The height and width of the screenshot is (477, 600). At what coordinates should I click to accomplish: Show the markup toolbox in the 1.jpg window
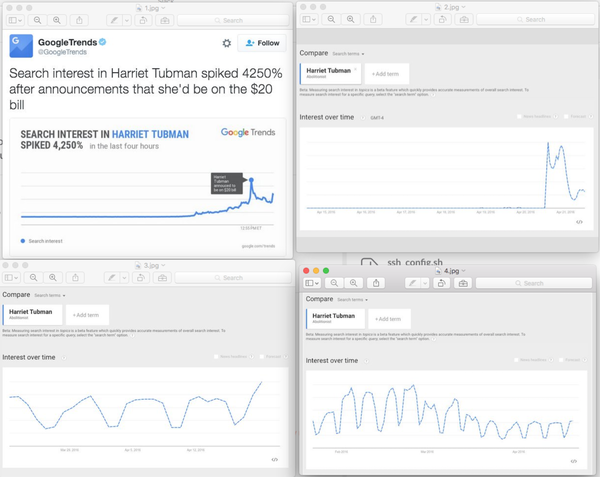click(x=165, y=20)
